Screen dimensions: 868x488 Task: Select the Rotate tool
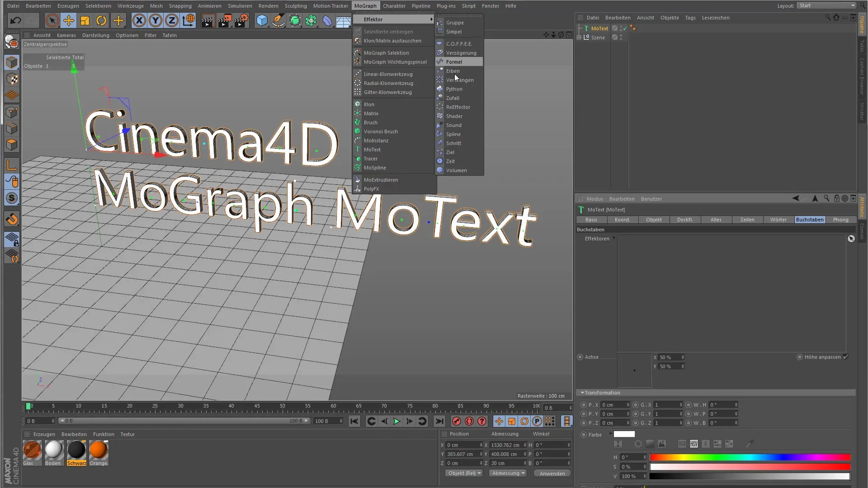[101, 20]
